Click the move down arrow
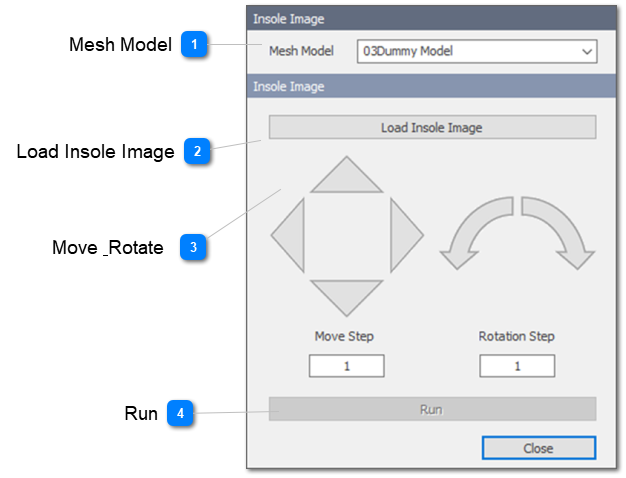Image resolution: width=626 pixels, height=478 pixels. pos(347,295)
